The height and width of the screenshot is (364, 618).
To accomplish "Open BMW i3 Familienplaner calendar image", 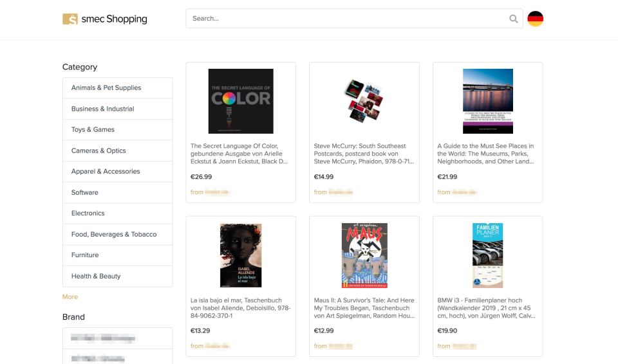I will tap(488, 255).
